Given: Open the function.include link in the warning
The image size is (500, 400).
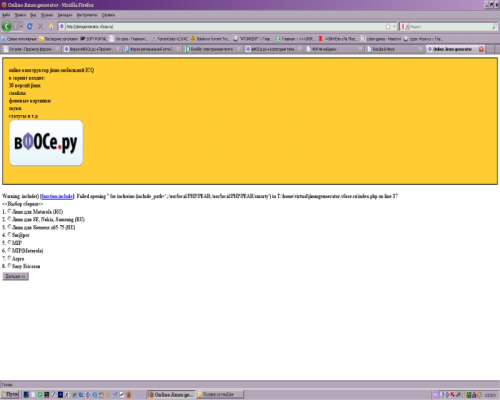Looking at the screenshot, I should [x=57, y=196].
